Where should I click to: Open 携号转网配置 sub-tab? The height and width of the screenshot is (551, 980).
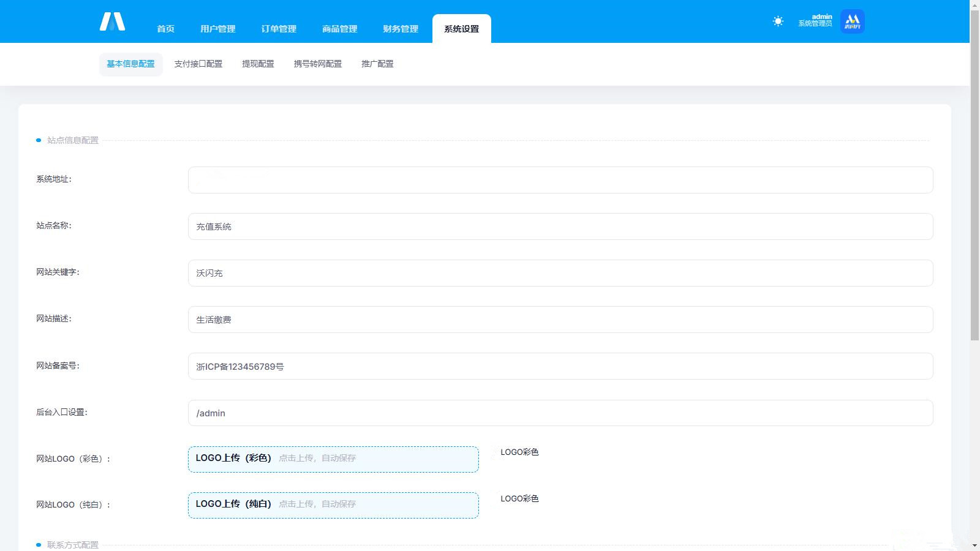point(317,64)
